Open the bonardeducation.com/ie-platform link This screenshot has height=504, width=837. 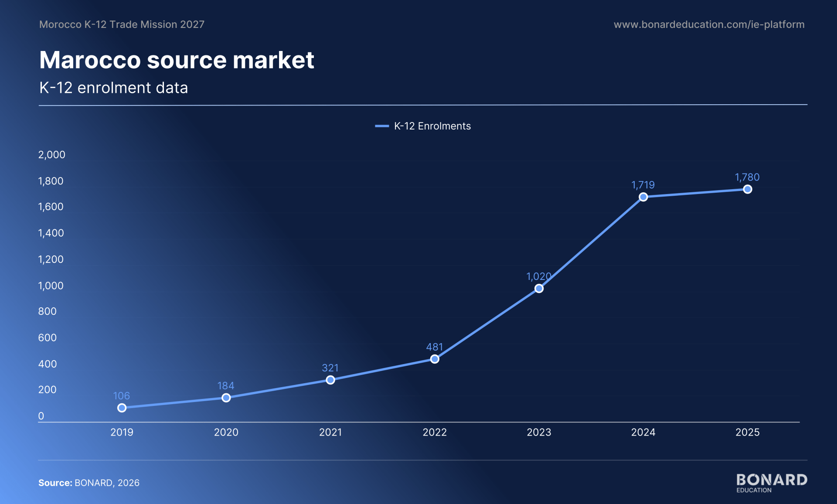(709, 24)
